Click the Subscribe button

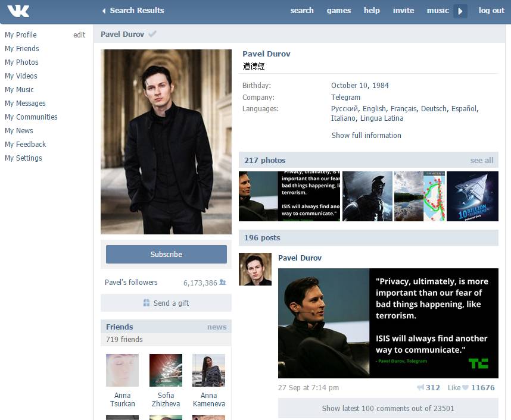pos(166,254)
